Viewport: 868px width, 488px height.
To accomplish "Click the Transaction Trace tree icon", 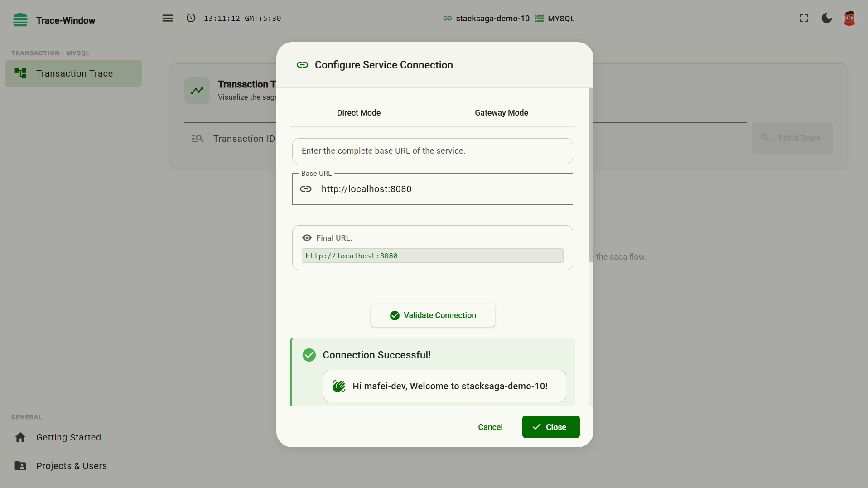I will 20,73.
